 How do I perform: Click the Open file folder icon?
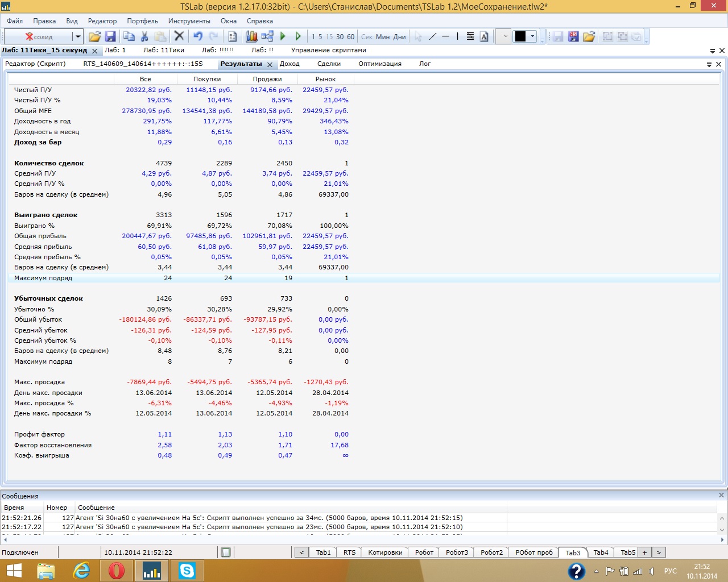click(x=94, y=36)
